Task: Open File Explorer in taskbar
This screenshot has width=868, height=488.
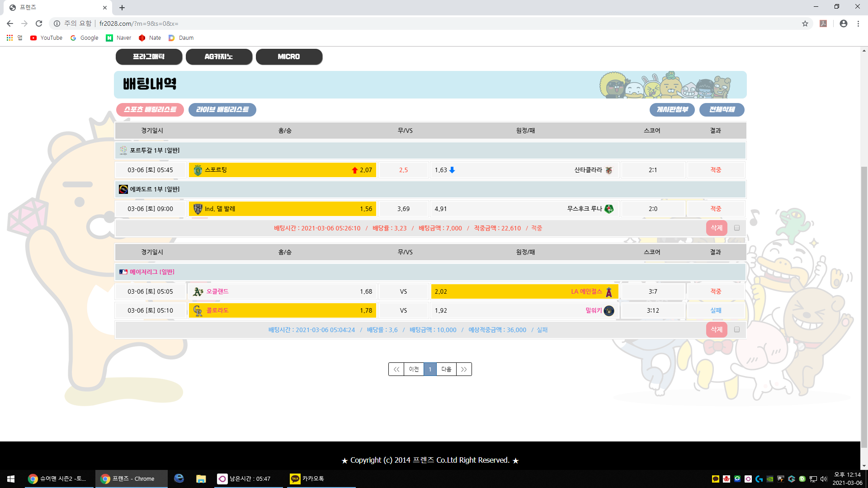Action: pyautogui.click(x=201, y=479)
